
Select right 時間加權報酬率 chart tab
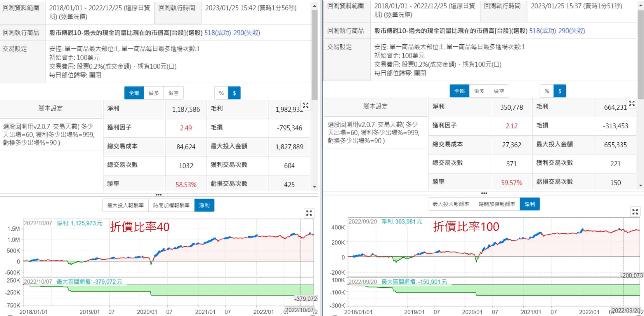(497, 204)
